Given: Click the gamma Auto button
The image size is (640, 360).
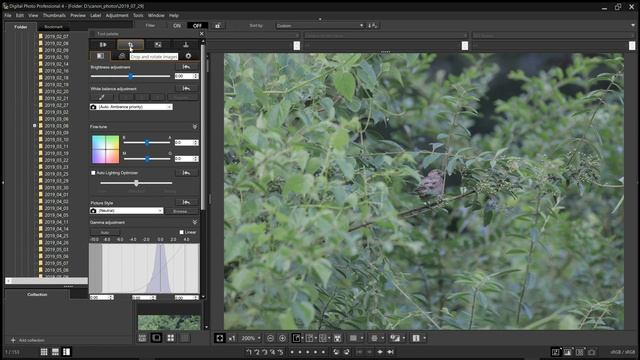Looking at the screenshot, I should pyautogui.click(x=105, y=232).
